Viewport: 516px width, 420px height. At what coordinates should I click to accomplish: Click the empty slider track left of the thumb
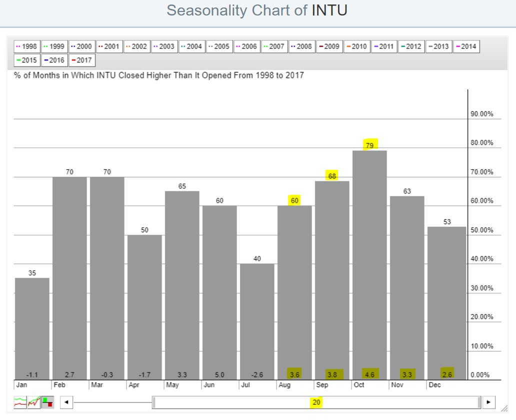click(112, 402)
